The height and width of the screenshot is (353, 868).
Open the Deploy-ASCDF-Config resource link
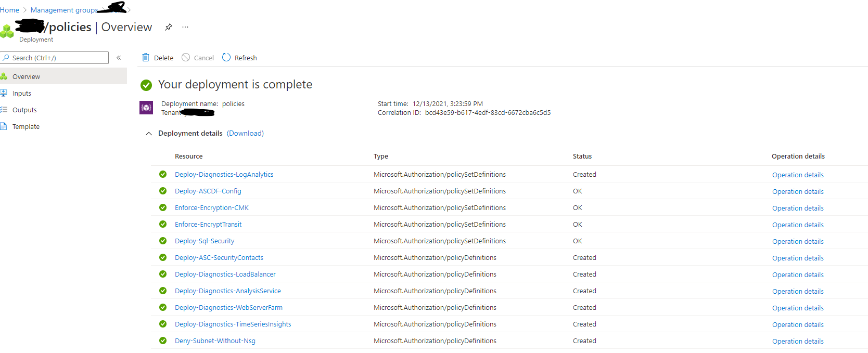208,191
